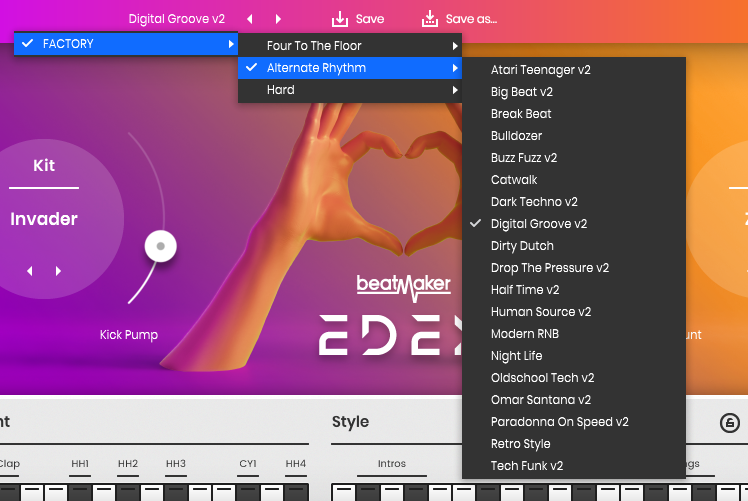Click the Save button label
Viewport: 748px width, 501px height.
coord(370,19)
